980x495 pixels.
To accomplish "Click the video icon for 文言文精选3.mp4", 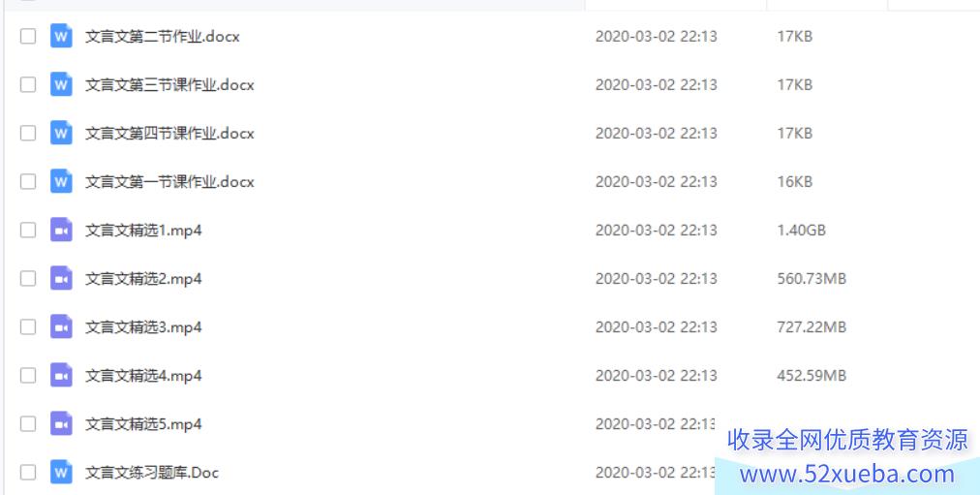I will coord(61,326).
